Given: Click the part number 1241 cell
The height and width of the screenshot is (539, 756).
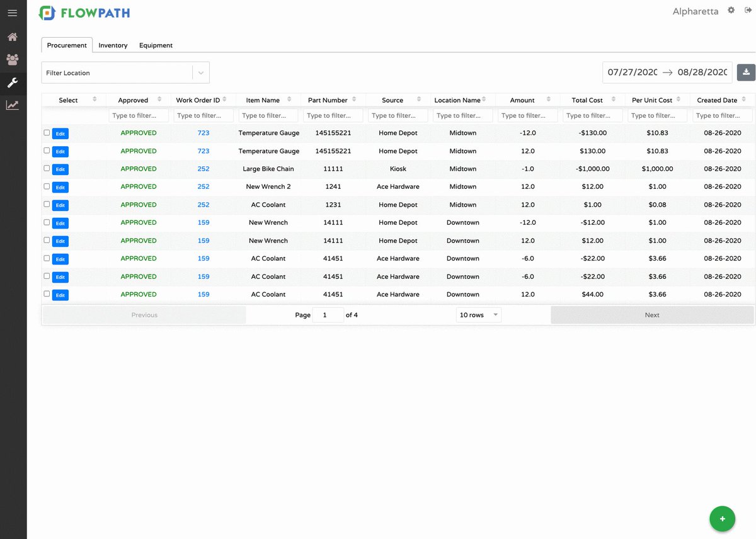Looking at the screenshot, I should [x=333, y=186].
